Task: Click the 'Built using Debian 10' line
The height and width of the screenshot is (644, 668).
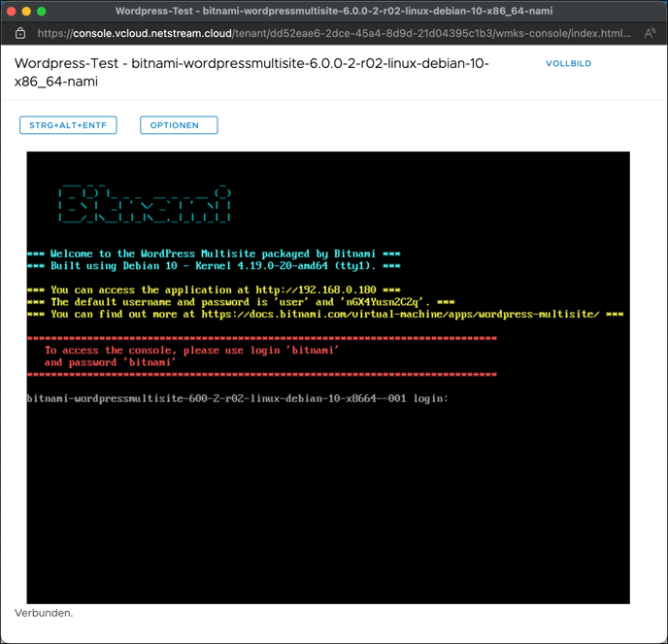Action: point(214,266)
